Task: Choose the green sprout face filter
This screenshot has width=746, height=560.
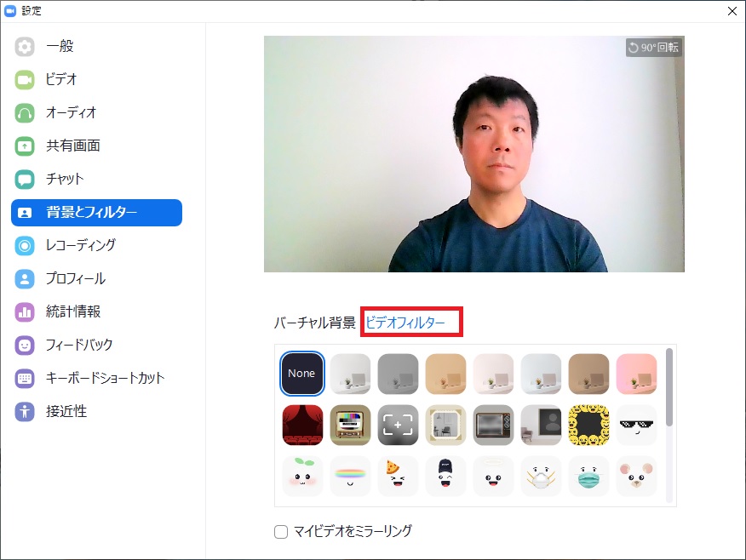Action: click(302, 476)
